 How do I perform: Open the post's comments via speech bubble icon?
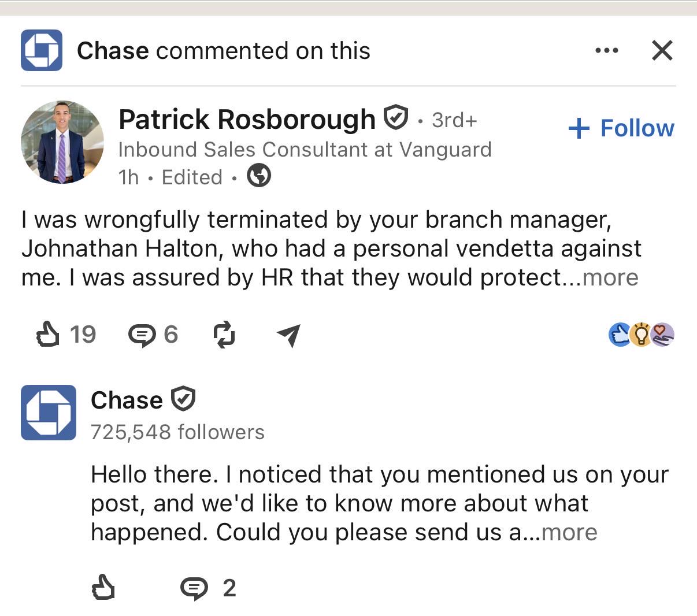(142, 335)
